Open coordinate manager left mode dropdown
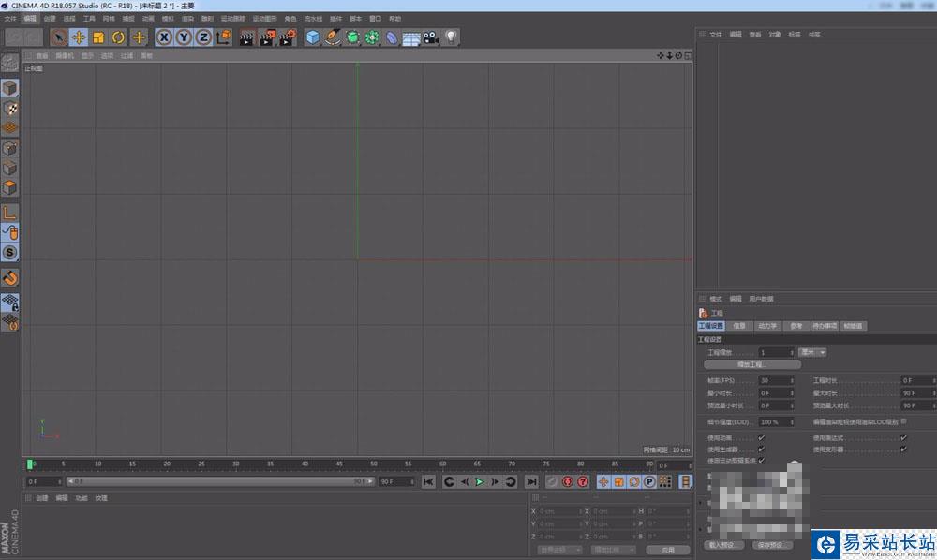Viewport: 937px width, 560px height. point(559,550)
